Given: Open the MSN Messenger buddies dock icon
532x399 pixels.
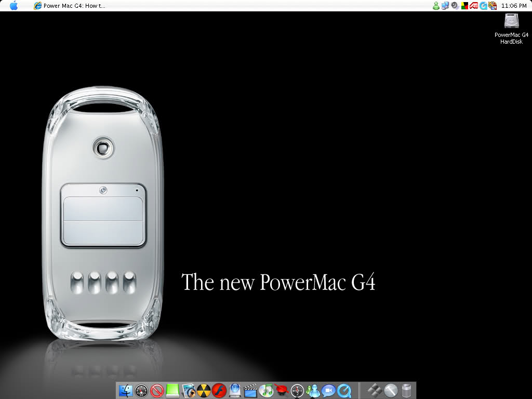Looking at the screenshot, I should [313, 391].
